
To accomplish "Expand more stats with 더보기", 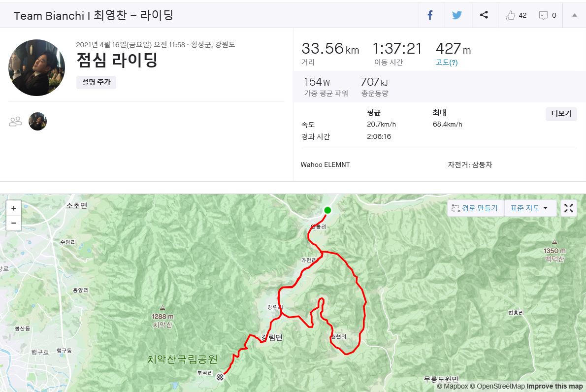I will 561,114.
